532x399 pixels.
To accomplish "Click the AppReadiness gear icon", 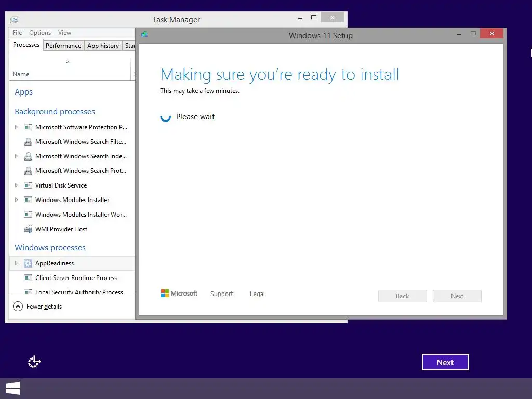I will pos(28,263).
